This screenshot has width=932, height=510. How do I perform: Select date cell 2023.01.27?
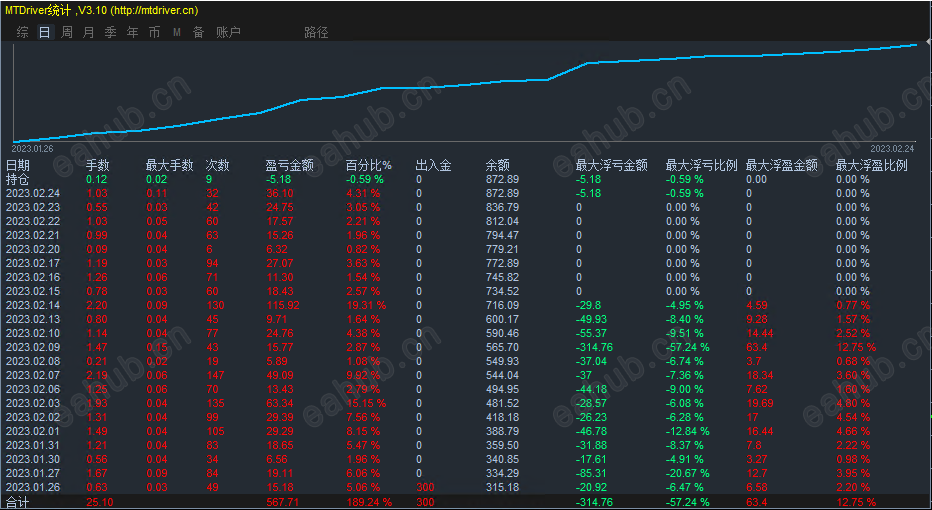coord(33,473)
